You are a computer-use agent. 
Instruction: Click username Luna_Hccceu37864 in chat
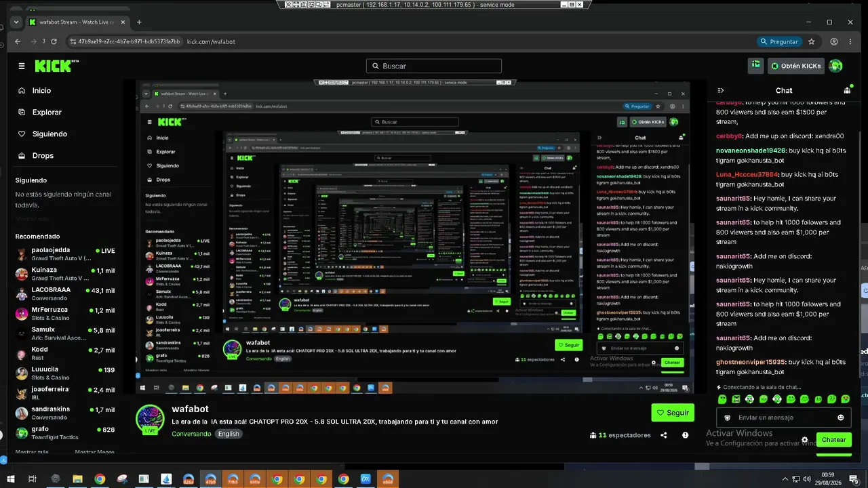click(x=747, y=174)
